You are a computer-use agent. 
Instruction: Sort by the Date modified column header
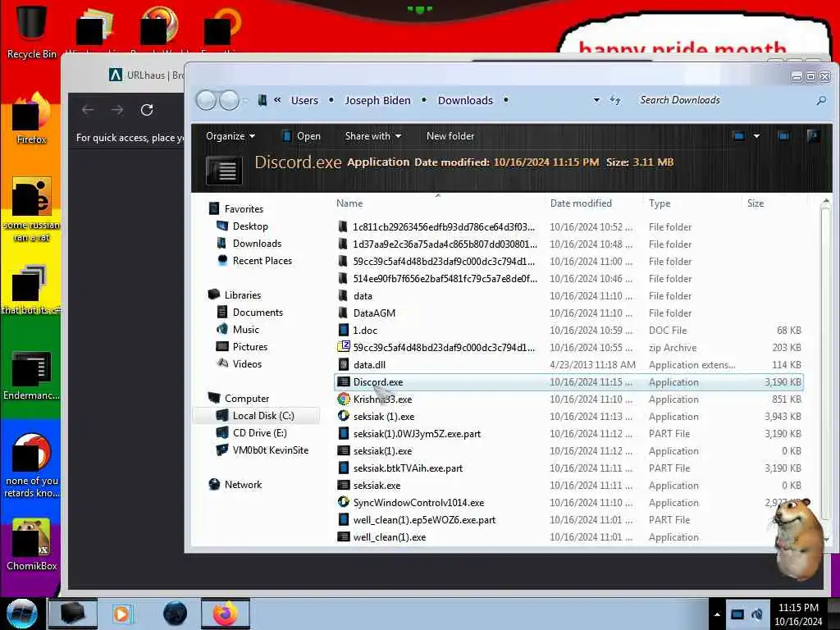(x=581, y=203)
